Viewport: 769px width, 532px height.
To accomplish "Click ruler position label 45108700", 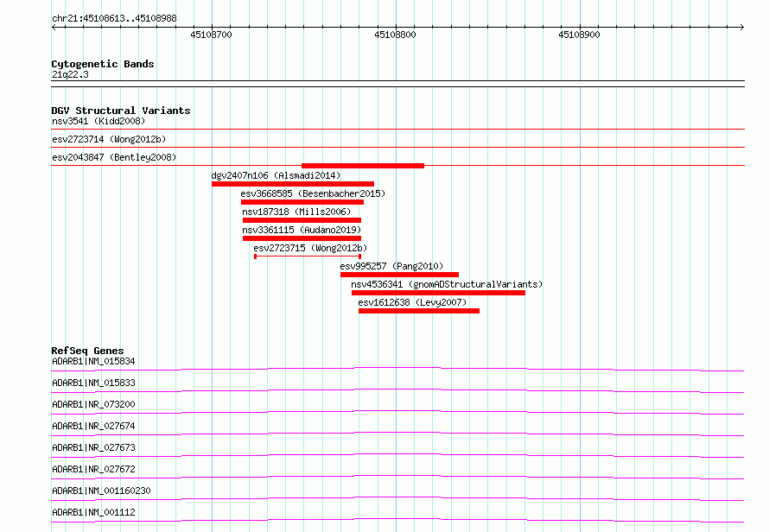I will tap(211, 35).
